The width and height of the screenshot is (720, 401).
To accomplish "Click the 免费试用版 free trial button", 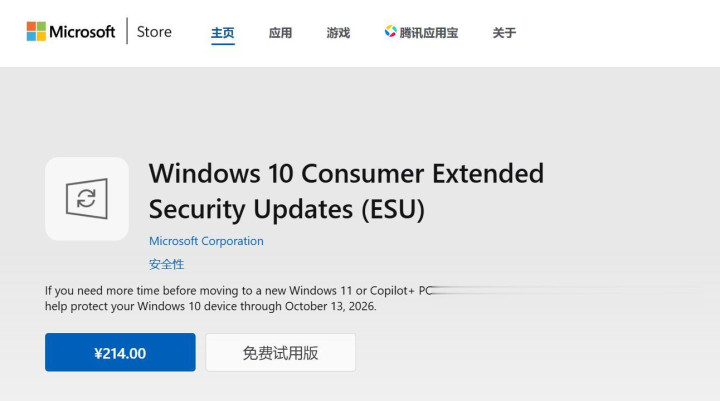I will (280, 353).
